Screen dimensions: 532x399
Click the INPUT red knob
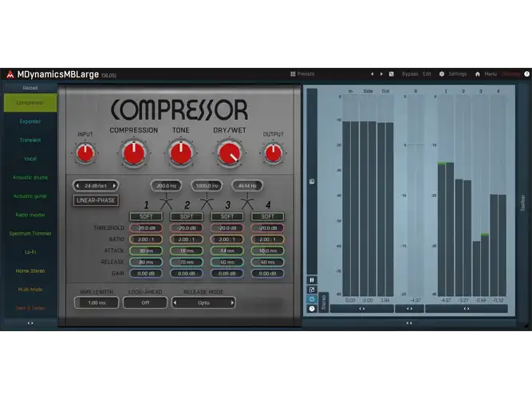pos(85,153)
